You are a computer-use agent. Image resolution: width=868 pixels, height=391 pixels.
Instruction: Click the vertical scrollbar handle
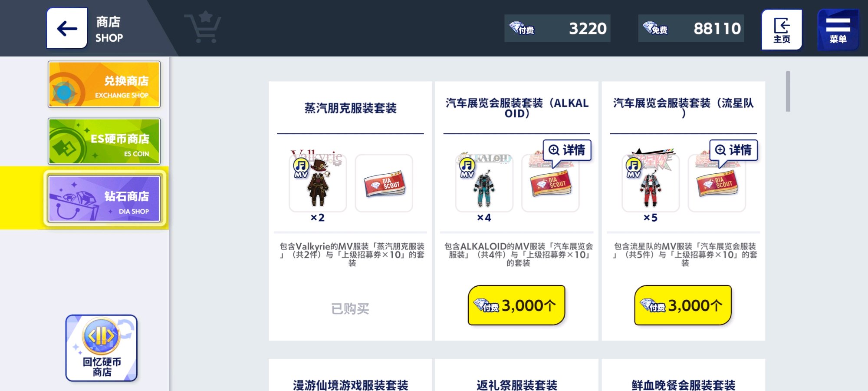(788, 91)
